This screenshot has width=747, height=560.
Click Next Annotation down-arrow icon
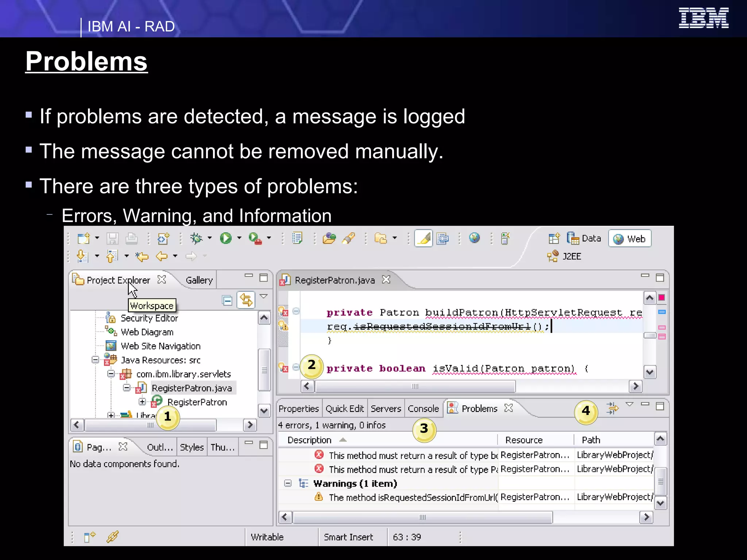82,256
